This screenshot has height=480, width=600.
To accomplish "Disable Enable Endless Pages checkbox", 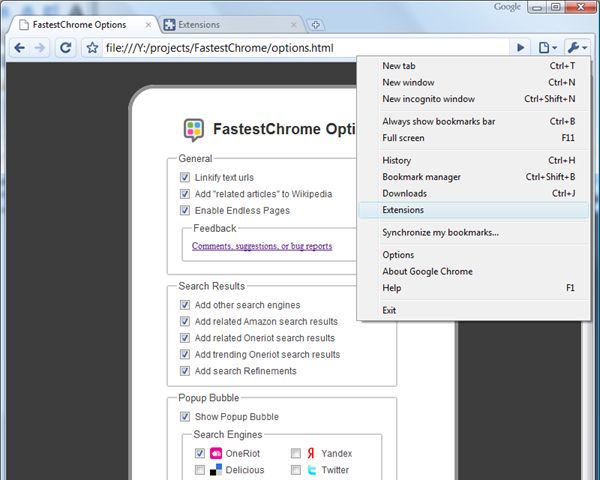I will (185, 210).
